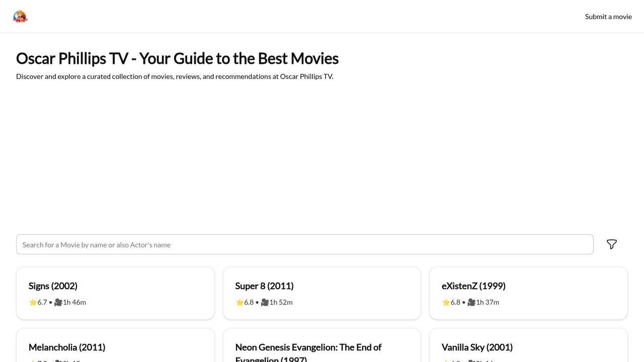Image resolution: width=644 pixels, height=362 pixels.
Task: Open the Neon Genesis Evangelion movie card
Action: (321, 347)
